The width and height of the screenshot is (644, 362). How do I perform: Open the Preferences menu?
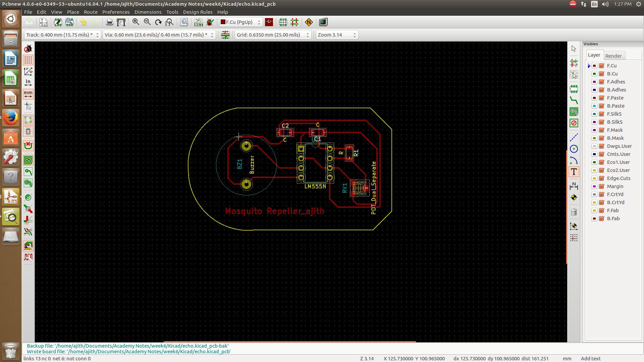point(116,12)
